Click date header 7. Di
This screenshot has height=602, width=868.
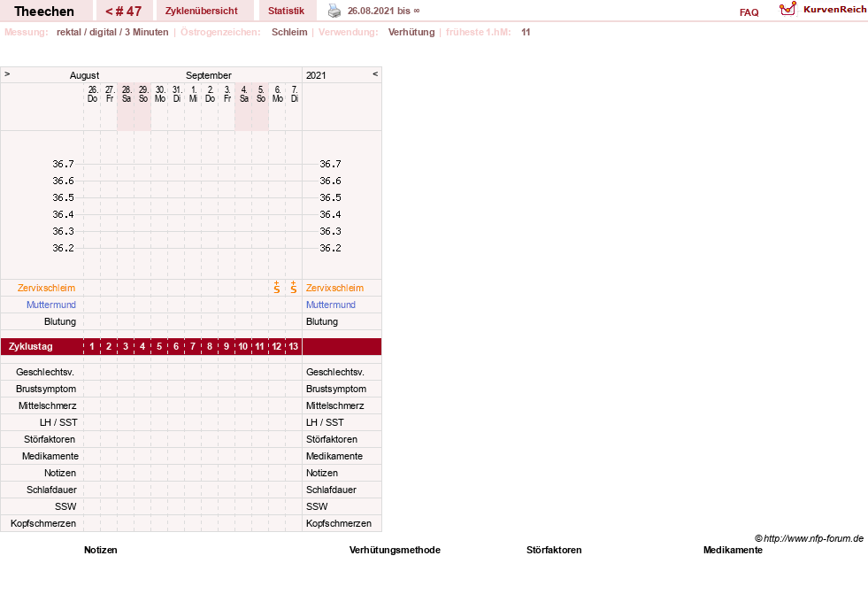[x=295, y=94]
